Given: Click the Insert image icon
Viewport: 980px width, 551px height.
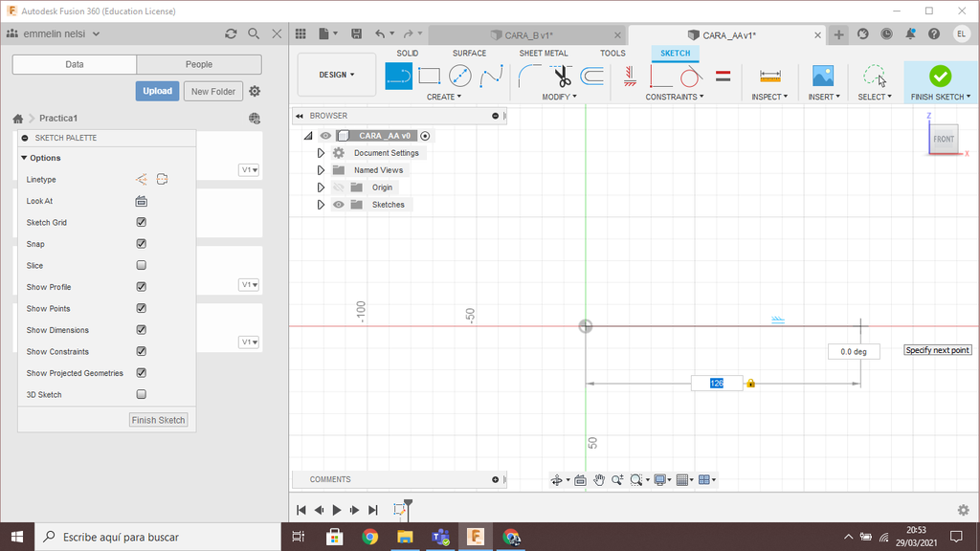Looking at the screenshot, I should [x=823, y=77].
